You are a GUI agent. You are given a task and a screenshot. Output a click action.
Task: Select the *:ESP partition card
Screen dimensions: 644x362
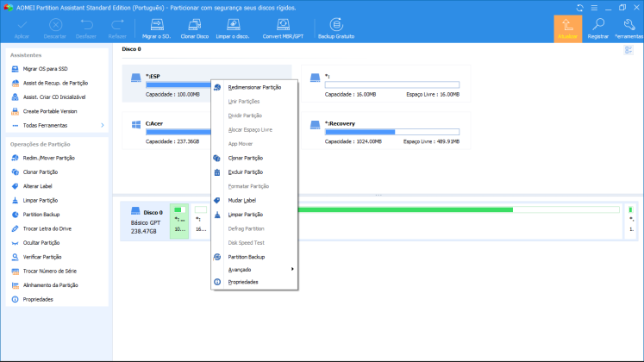pyautogui.click(x=166, y=84)
